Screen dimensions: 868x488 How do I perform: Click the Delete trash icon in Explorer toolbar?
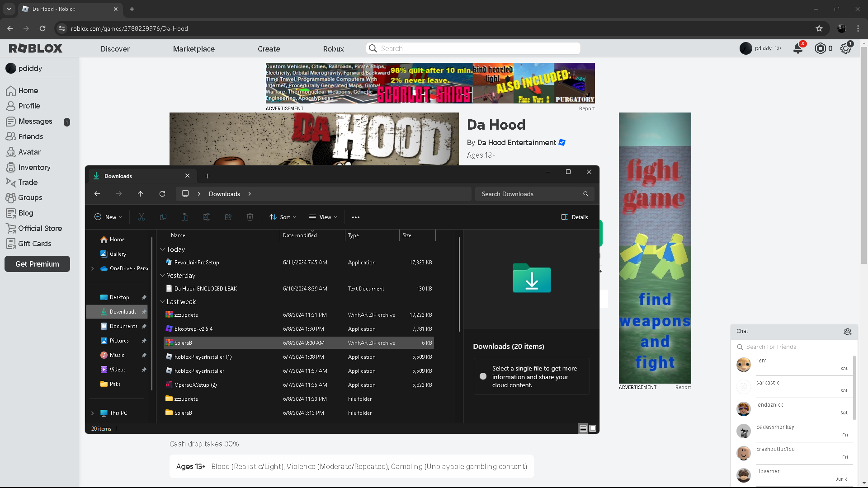click(x=250, y=217)
